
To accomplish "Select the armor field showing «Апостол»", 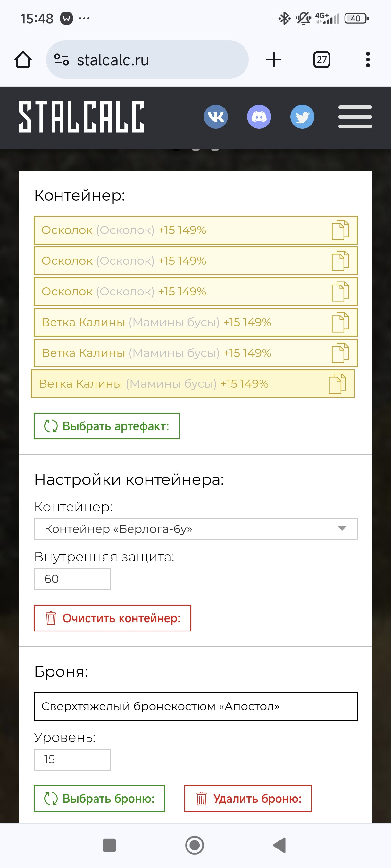I will [195, 706].
